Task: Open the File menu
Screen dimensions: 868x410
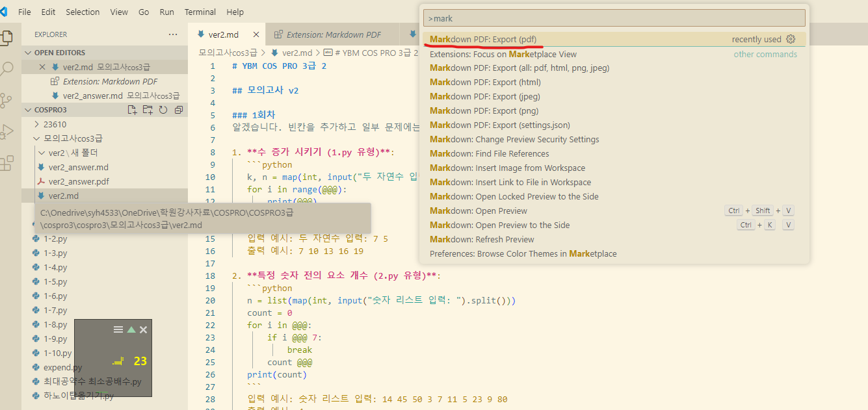Action: (25, 12)
